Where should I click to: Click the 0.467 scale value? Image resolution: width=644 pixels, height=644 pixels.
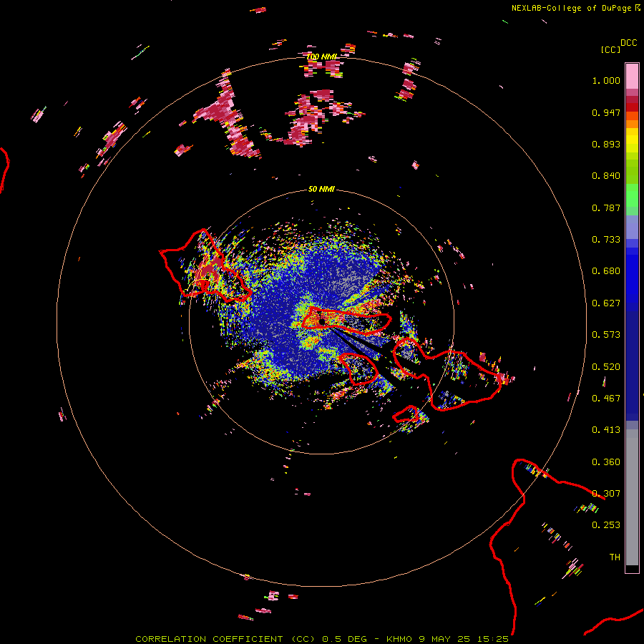pyautogui.click(x=606, y=399)
